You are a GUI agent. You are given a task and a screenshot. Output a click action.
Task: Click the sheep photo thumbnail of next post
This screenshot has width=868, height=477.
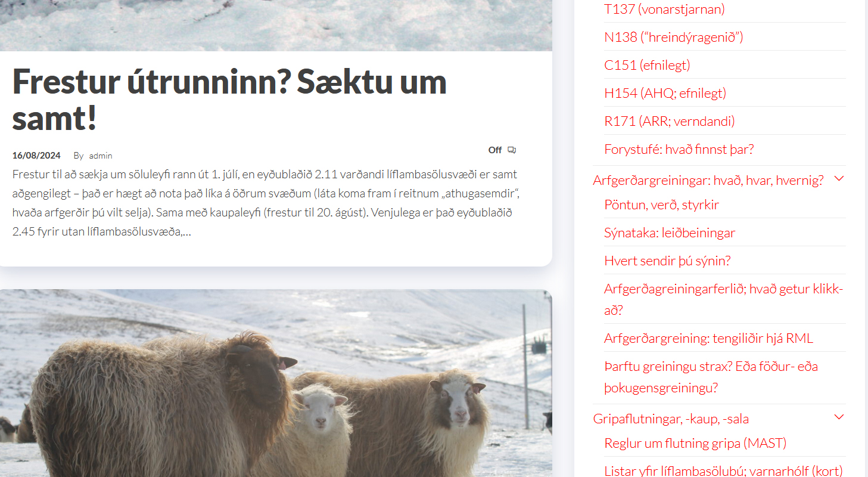[276, 383]
